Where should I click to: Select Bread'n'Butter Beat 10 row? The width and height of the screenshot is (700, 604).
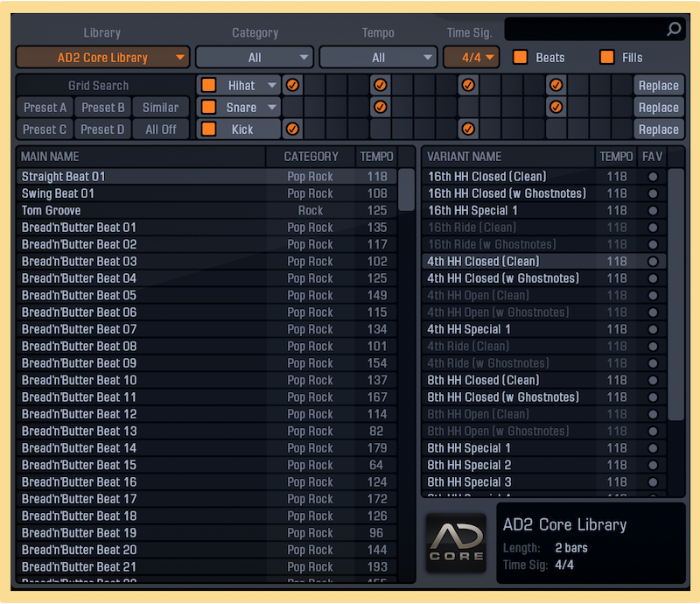tap(206, 380)
